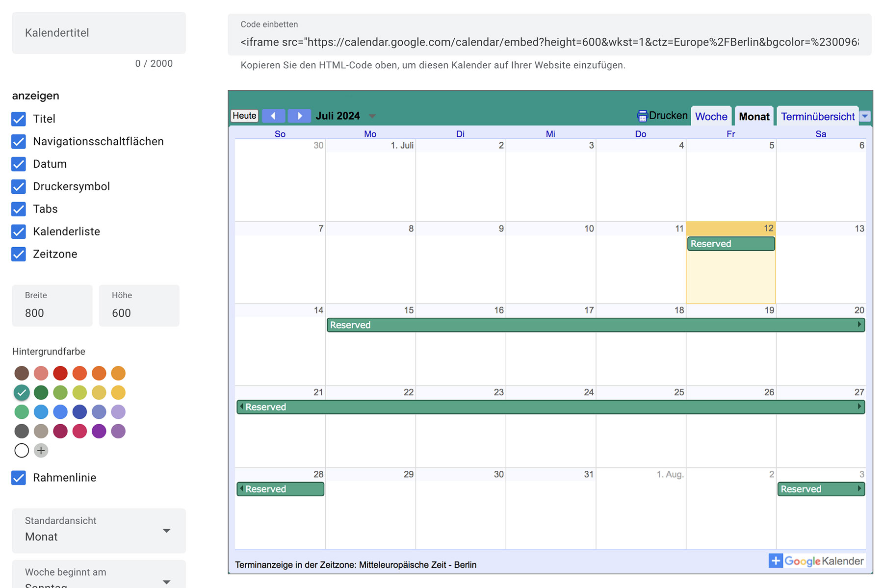The width and height of the screenshot is (883, 588).
Task: Click date number 12 in calendar
Action: coord(768,228)
